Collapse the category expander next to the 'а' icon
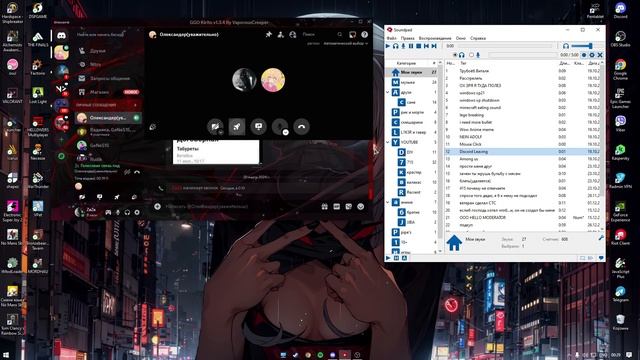Screen dimensions: 640x360 (388, 202)
